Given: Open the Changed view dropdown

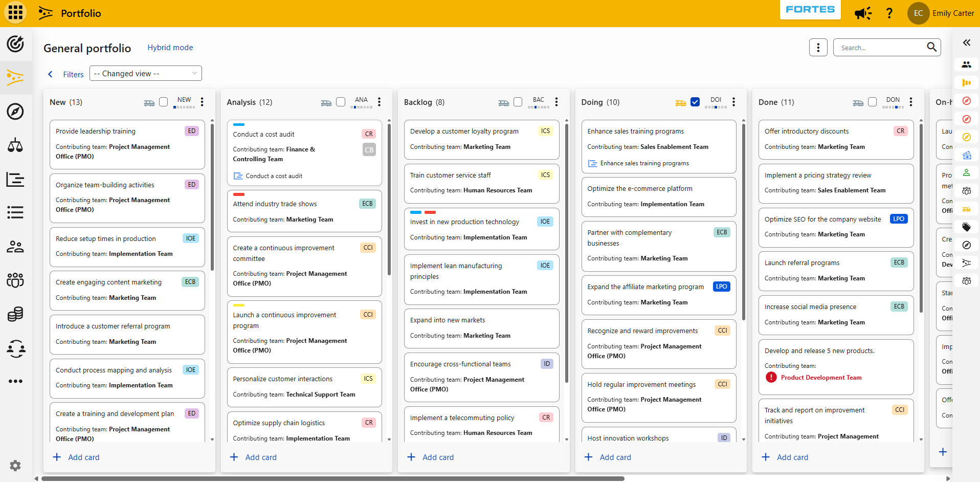Looking at the screenshot, I should (146, 73).
